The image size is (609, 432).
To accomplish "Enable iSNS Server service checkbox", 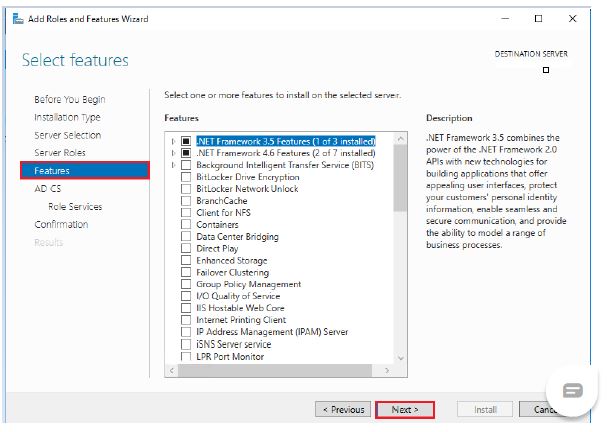I will [x=186, y=344].
